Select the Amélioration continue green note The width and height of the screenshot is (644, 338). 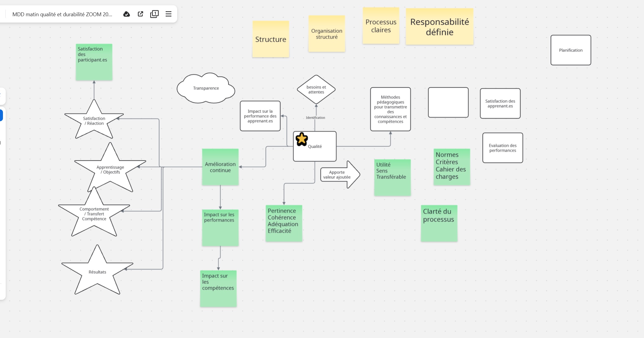click(x=220, y=167)
